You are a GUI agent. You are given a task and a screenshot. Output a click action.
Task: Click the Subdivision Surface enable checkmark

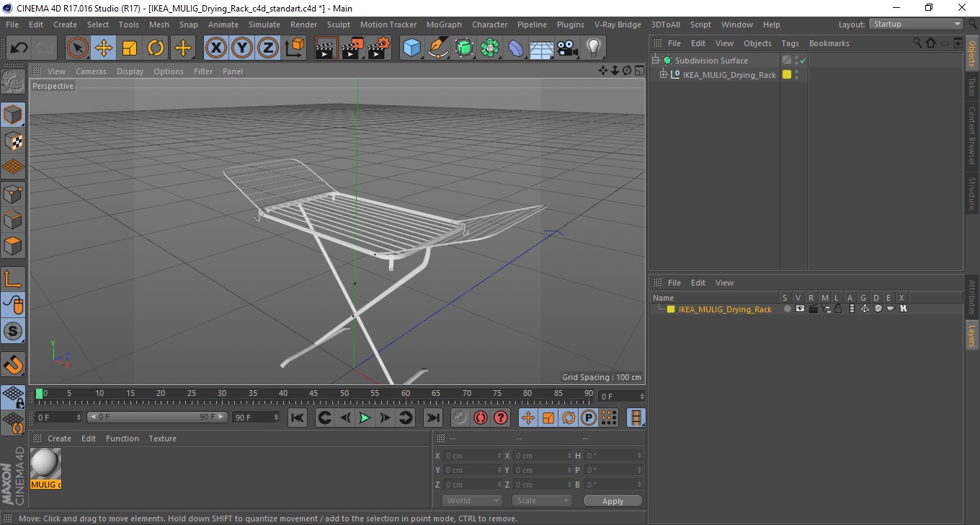click(803, 61)
